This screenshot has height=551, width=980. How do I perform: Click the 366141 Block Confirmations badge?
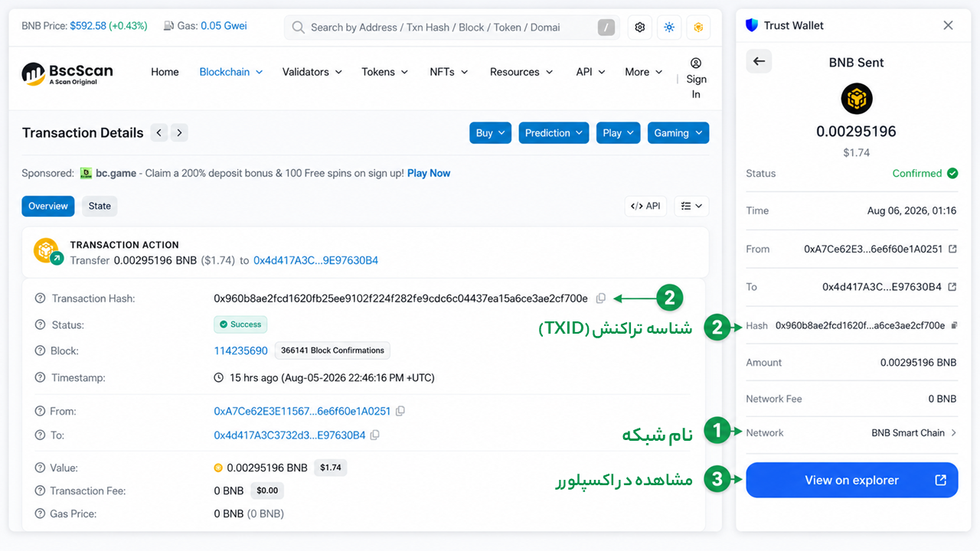[x=332, y=350]
